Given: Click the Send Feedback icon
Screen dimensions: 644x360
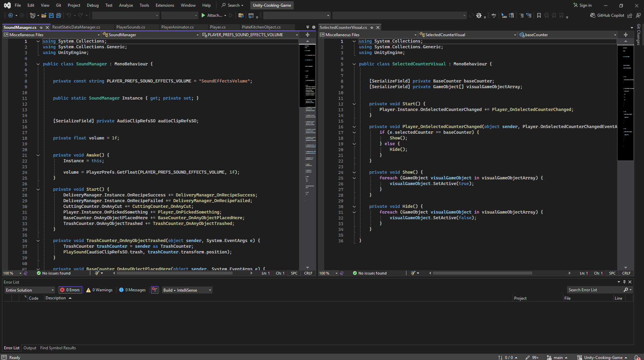Looking at the screenshot, I should 638,15.
